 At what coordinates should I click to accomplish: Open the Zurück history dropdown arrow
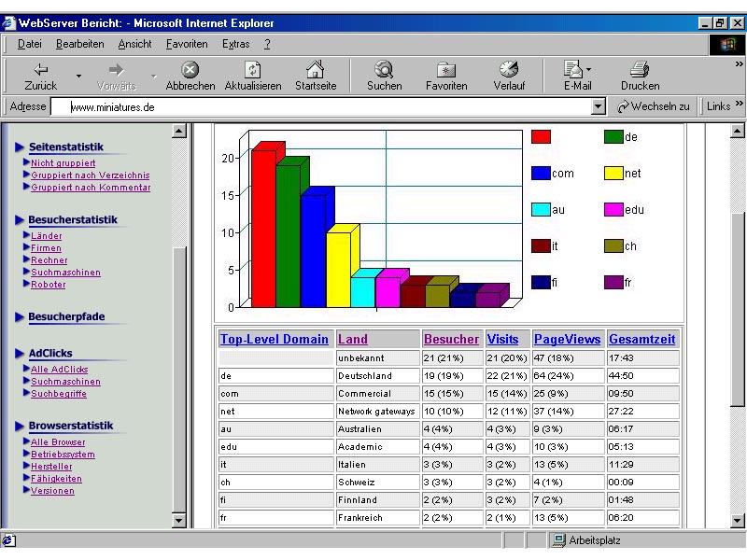(x=79, y=77)
